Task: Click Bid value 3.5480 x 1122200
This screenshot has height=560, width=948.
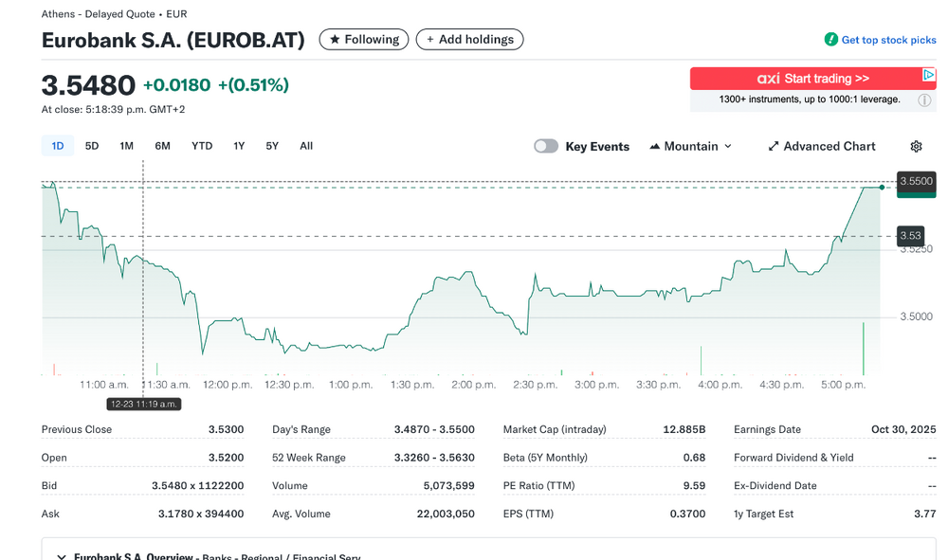Action: pos(198,486)
